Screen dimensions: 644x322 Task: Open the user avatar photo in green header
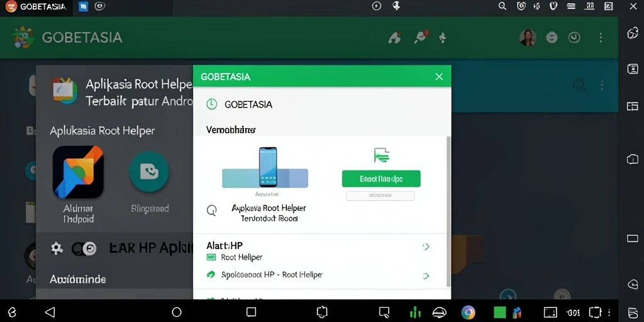(x=528, y=37)
